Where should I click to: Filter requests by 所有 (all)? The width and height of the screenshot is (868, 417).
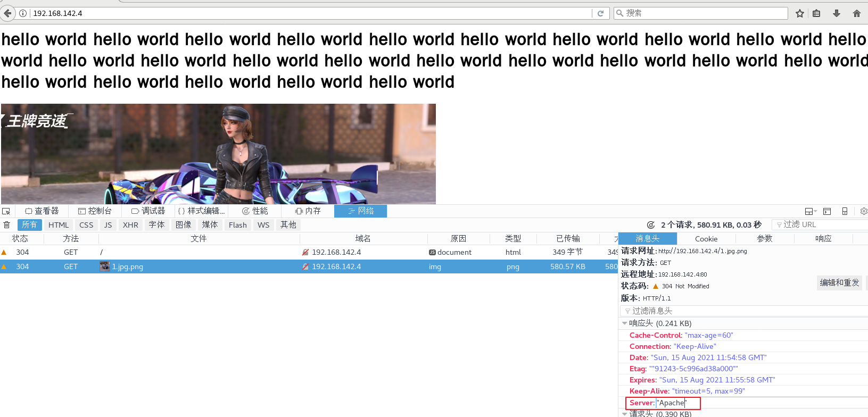pos(30,225)
